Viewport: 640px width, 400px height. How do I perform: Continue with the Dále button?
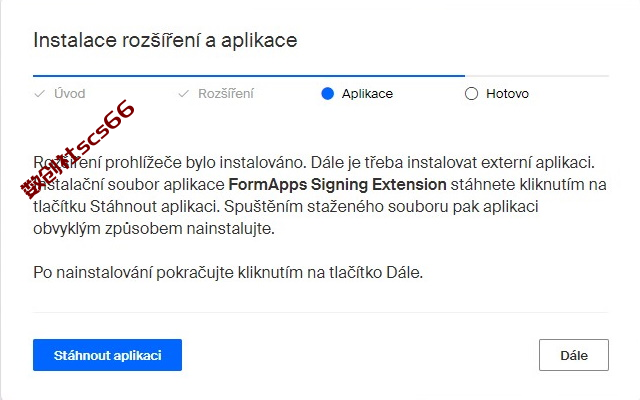click(573, 355)
